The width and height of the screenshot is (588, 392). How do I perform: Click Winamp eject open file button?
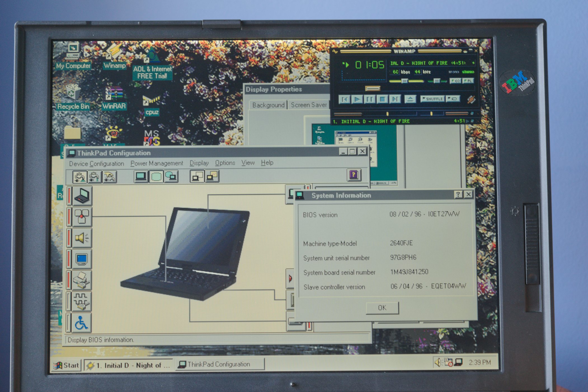pos(410,99)
